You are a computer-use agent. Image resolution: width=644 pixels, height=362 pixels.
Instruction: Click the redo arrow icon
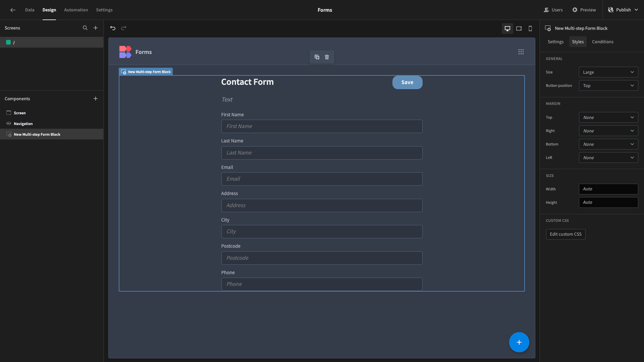click(124, 28)
